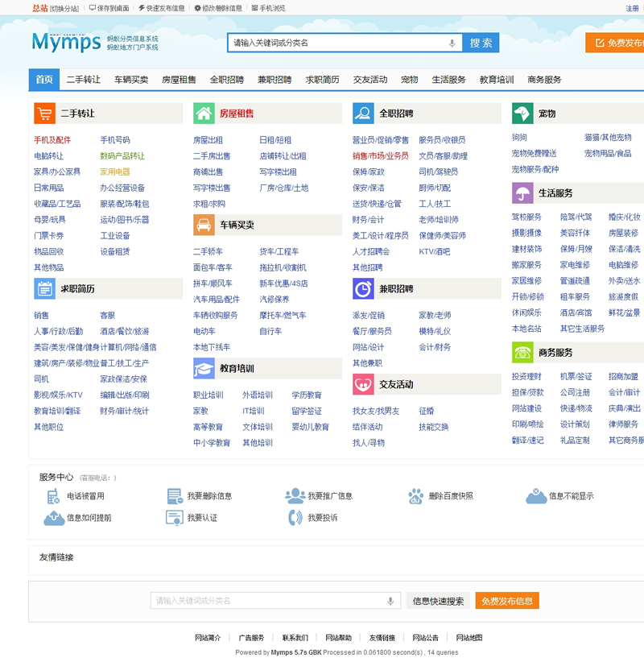Image resolution: width=644 pixels, height=658 pixels.
Task: Open the 切换分站 site switcher
Action: 64,8
